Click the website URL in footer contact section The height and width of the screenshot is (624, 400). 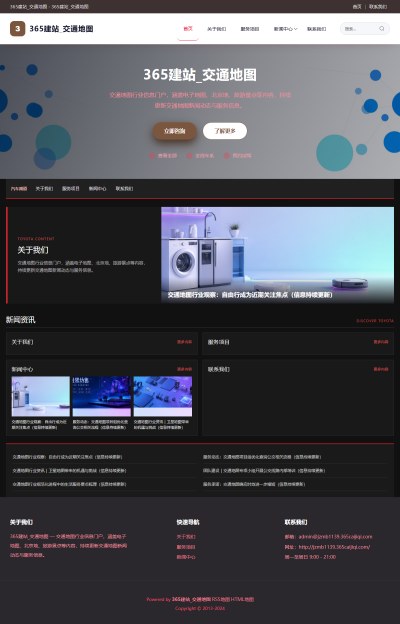(334, 547)
